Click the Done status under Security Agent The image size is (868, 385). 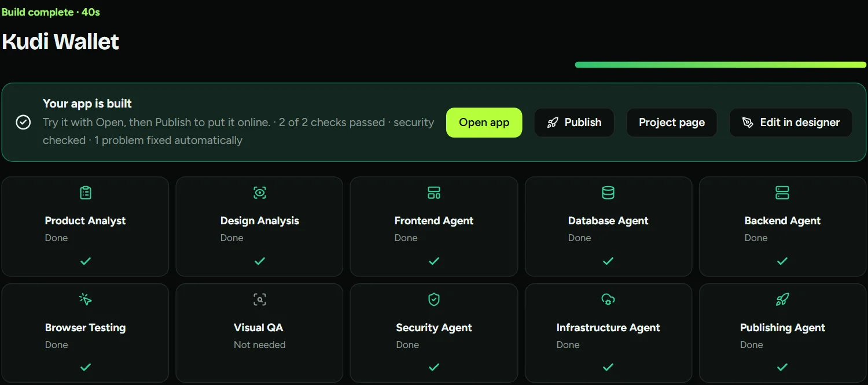pyautogui.click(x=407, y=345)
